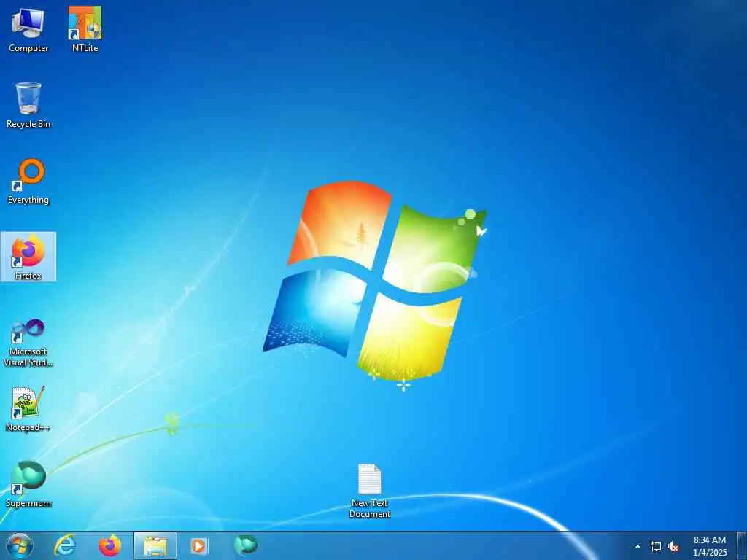Launch Firefox from the taskbar

(x=110, y=545)
